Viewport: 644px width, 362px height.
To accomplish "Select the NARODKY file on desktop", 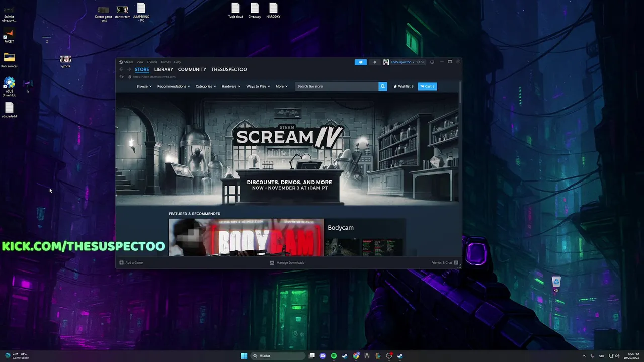I will [273, 11].
